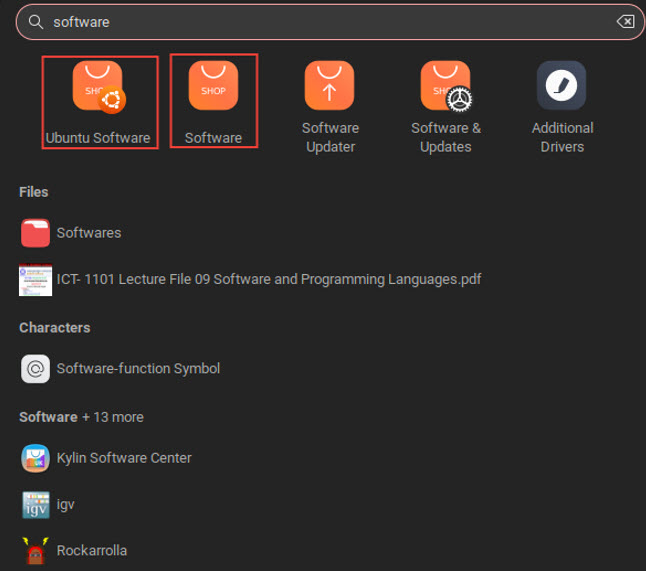Image resolution: width=646 pixels, height=571 pixels.
Task: Click the 'Software & Updates' label
Action: point(446,137)
